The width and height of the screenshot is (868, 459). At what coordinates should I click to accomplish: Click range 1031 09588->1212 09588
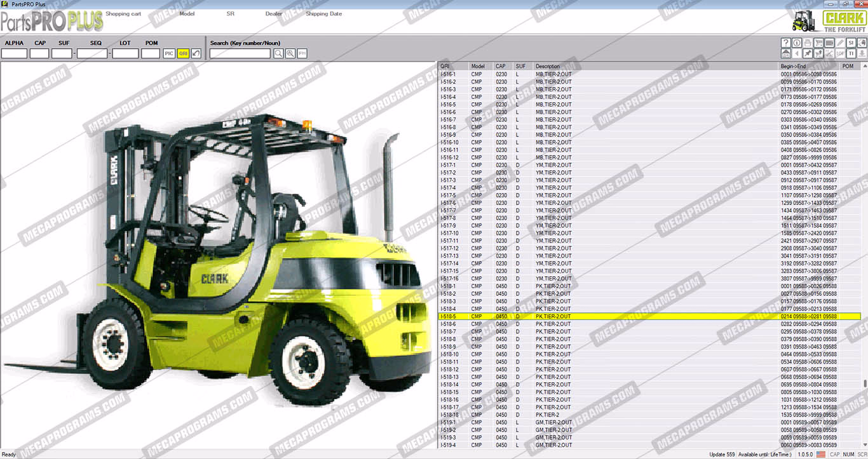click(x=808, y=399)
